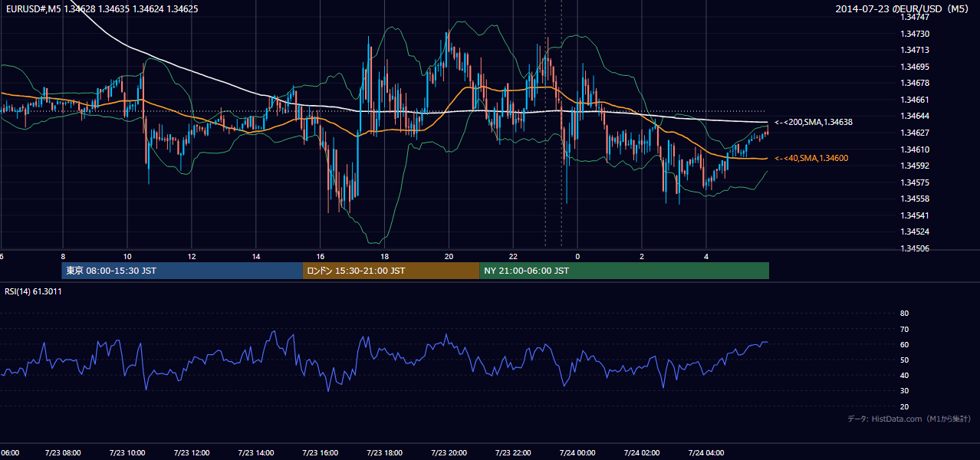980x460 pixels.
Task: Click the RSI scale value 30
Action: pos(904,391)
